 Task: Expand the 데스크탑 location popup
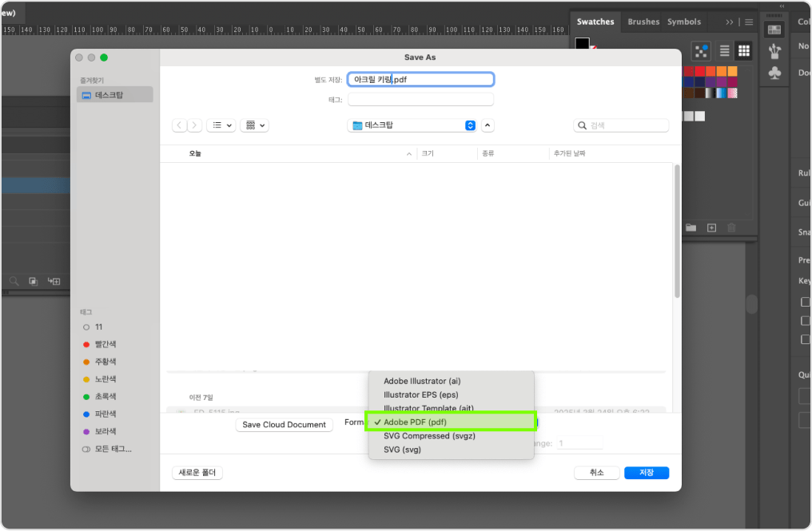pyautogui.click(x=470, y=125)
